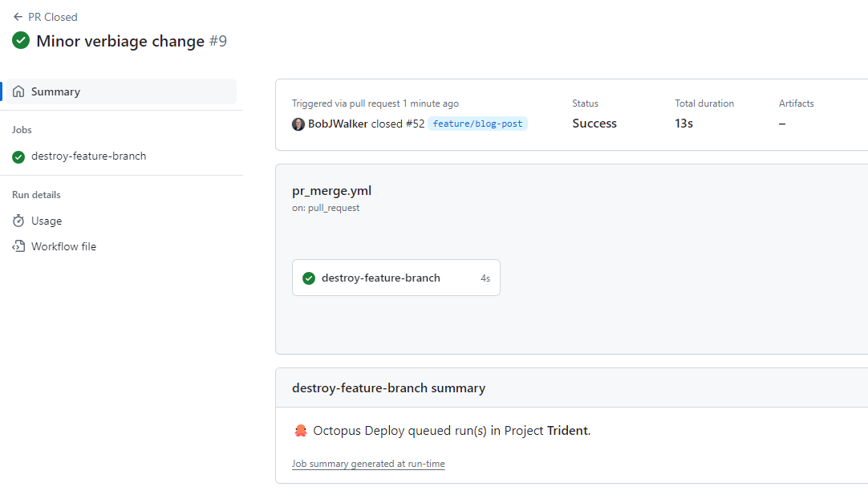868x499 pixels.
Task: Click the stopwatch icon next to Usage
Action: click(18, 221)
